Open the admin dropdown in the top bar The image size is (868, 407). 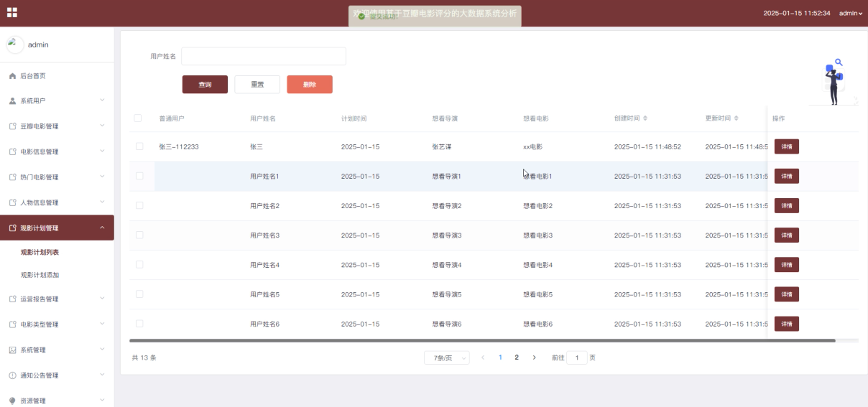click(851, 13)
